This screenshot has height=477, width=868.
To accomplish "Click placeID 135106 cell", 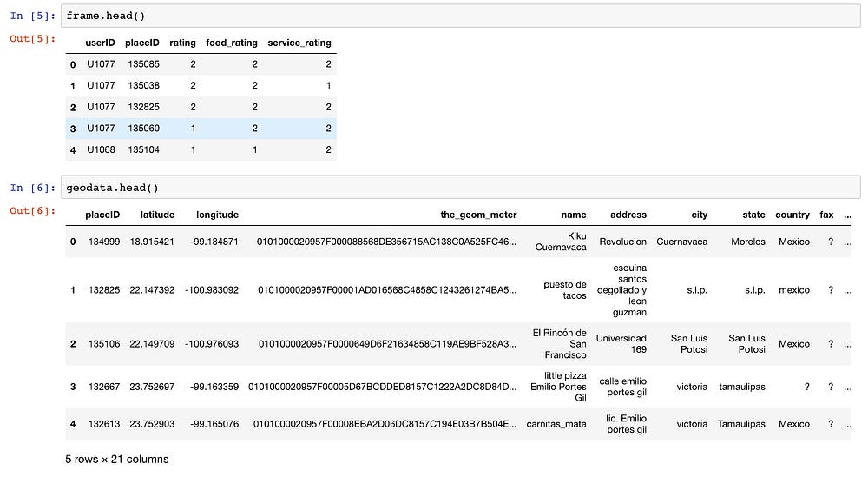I will pyautogui.click(x=104, y=343).
